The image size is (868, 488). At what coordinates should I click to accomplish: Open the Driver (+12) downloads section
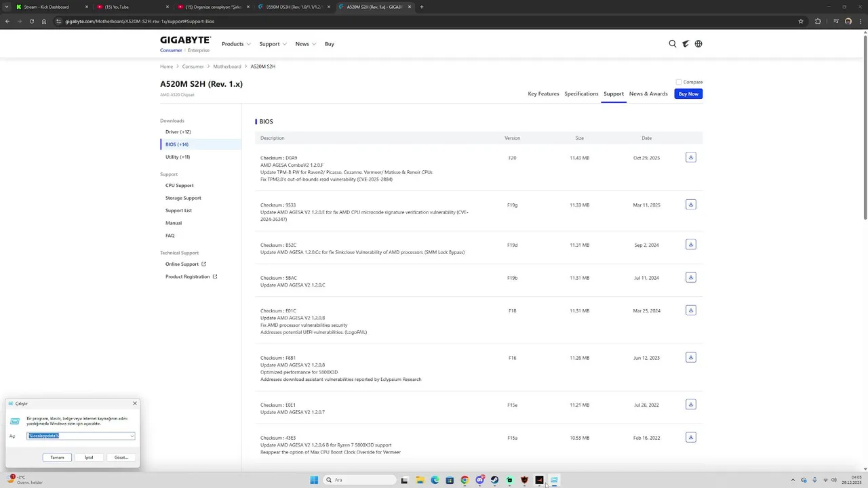point(178,131)
